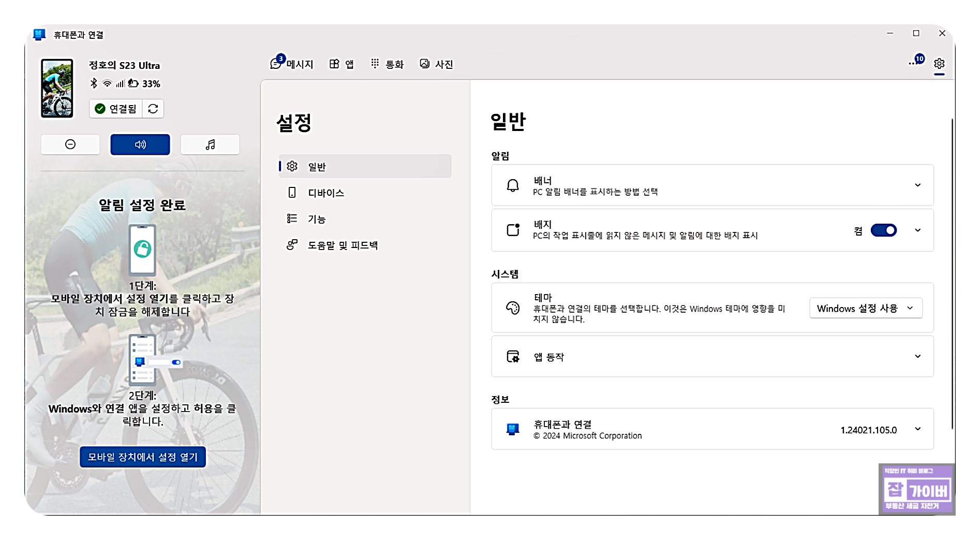Select 일반 in settings sidebar
The image size is (980, 540).
pyautogui.click(x=365, y=166)
